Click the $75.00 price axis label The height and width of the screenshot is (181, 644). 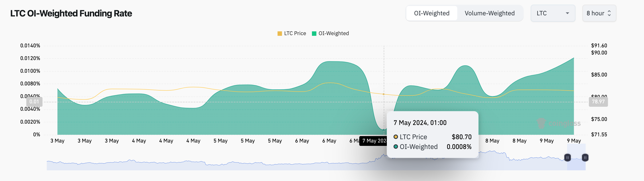point(599,119)
